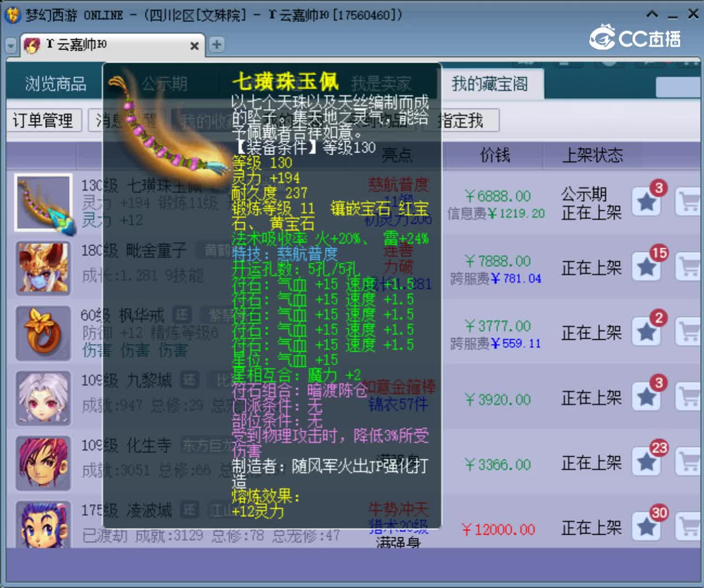Open the 枫华戒 ring thumbnail
Image resolution: width=704 pixels, height=588 pixels.
tap(43, 333)
